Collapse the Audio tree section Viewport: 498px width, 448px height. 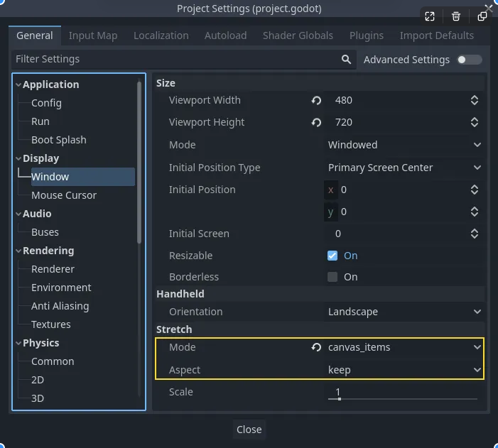pos(18,214)
